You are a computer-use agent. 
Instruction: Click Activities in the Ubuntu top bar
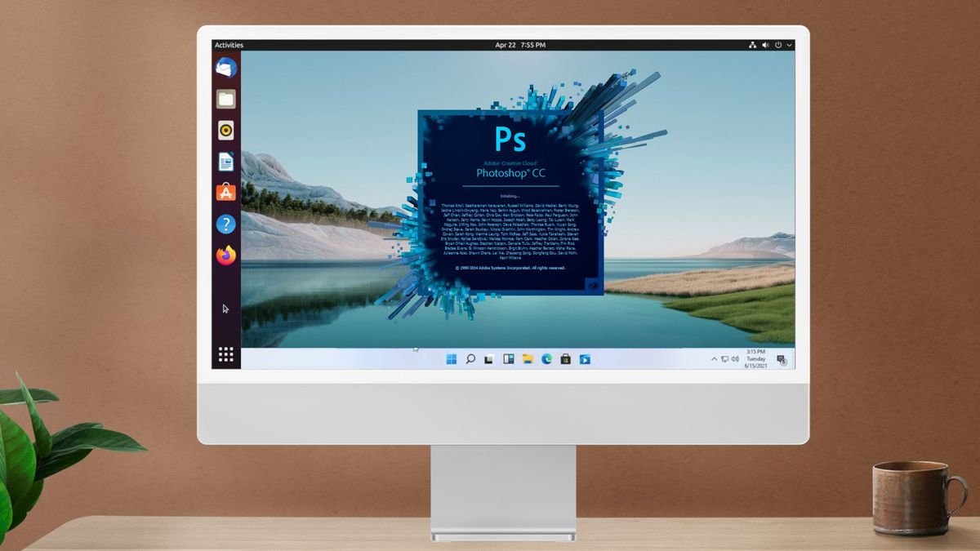(229, 45)
